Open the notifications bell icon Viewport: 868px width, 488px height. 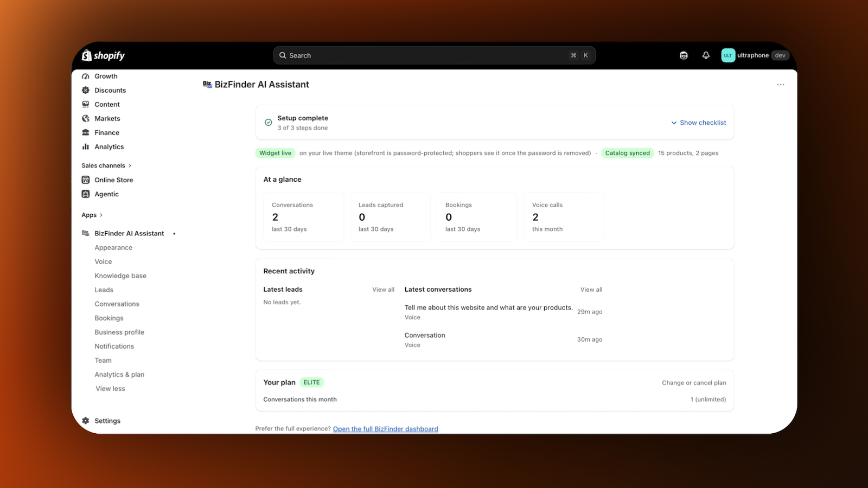coord(706,55)
